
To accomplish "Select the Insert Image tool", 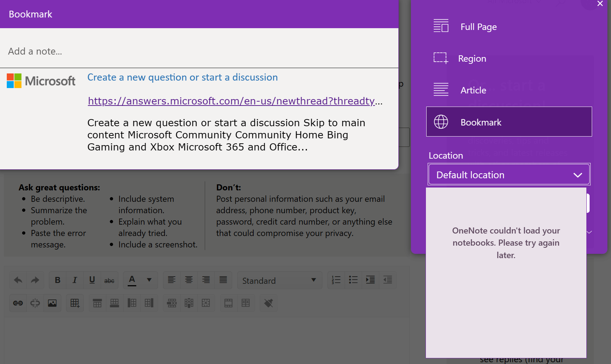I will 52,303.
